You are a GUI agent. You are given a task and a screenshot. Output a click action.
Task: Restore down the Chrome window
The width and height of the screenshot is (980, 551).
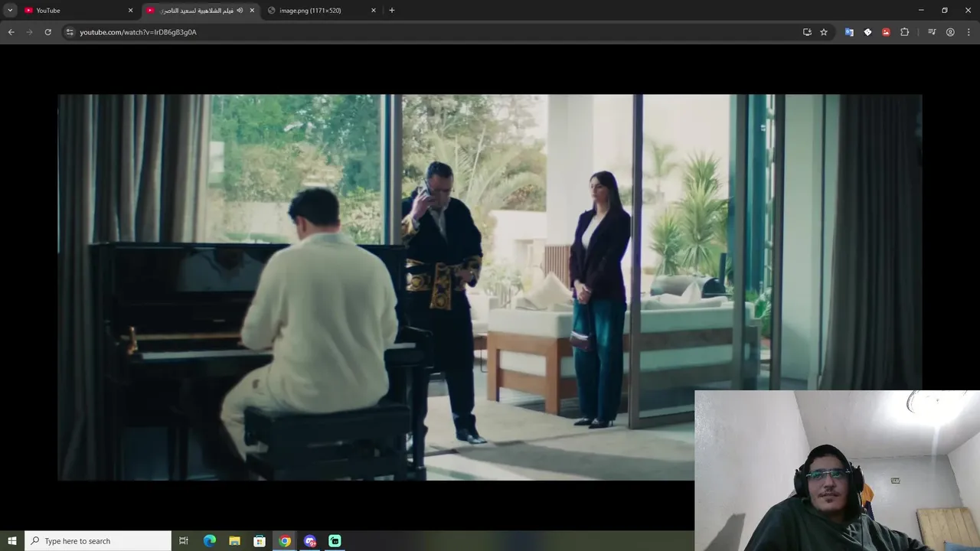click(x=945, y=10)
